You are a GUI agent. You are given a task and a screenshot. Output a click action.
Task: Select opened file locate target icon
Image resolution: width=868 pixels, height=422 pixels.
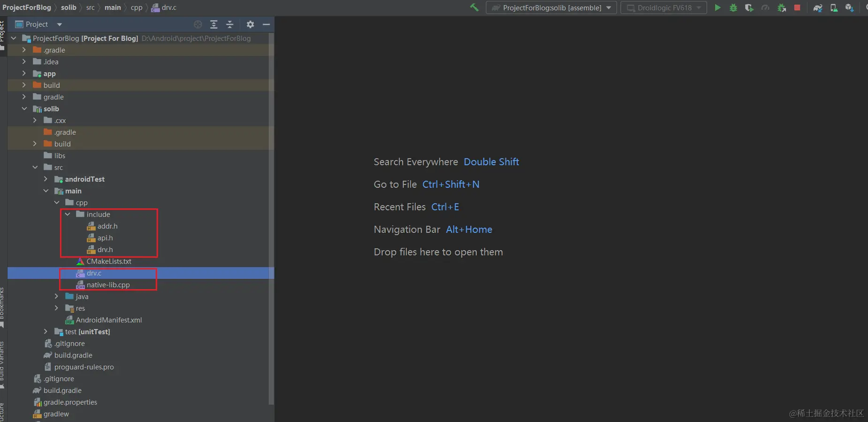[x=198, y=24]
